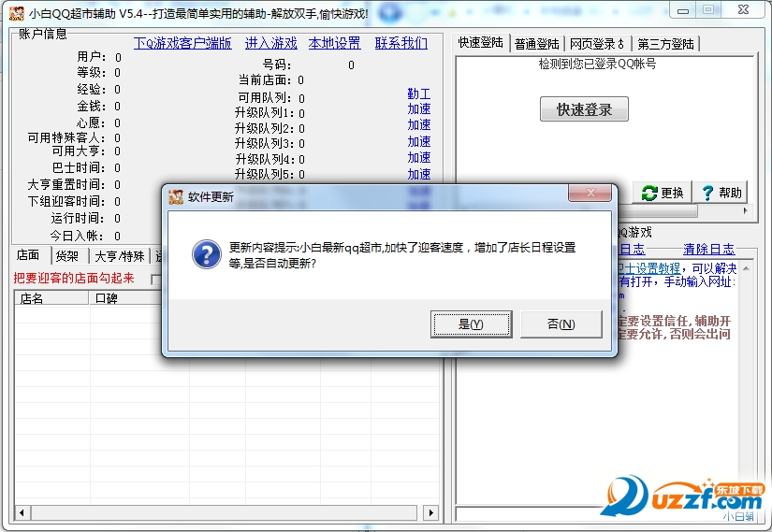
Task: Click the 联系我们 link
Action: (401, 43)
